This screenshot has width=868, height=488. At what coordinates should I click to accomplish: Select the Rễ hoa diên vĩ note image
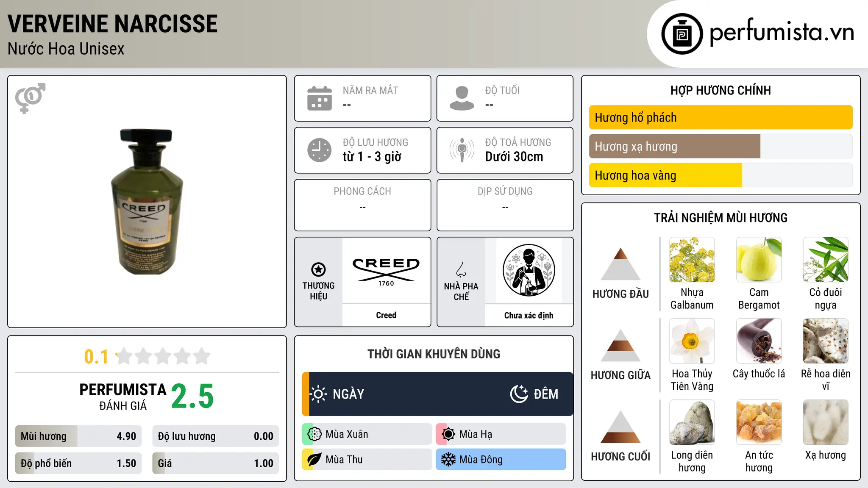click(826, 341)
